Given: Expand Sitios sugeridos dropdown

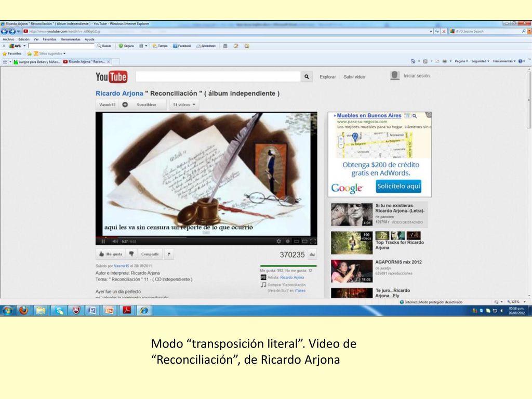Looking at the screenshot, I should tap(64, 54).
